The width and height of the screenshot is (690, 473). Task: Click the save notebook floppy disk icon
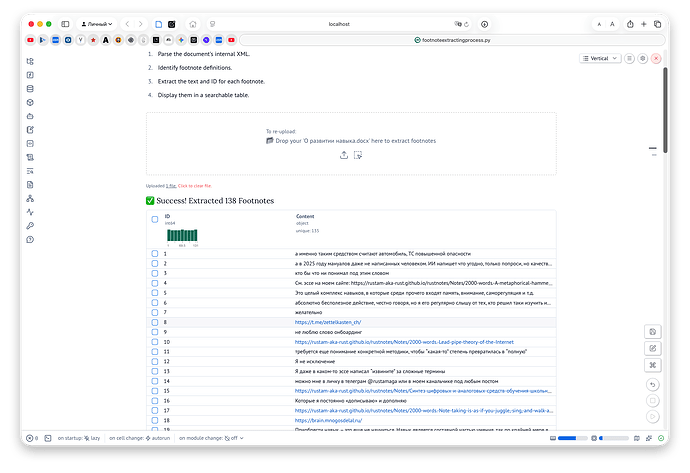[x=652, y=331]
